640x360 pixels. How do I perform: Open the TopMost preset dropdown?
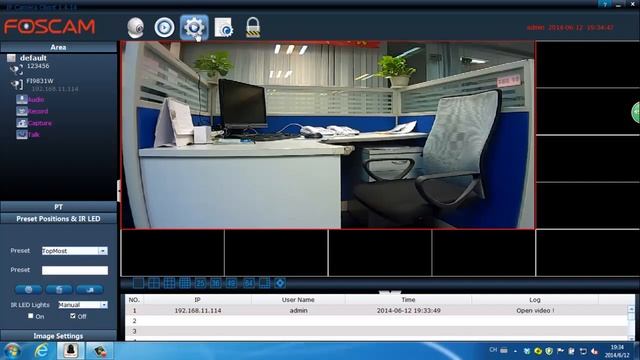pyautogui.click(x=103, y=251)
